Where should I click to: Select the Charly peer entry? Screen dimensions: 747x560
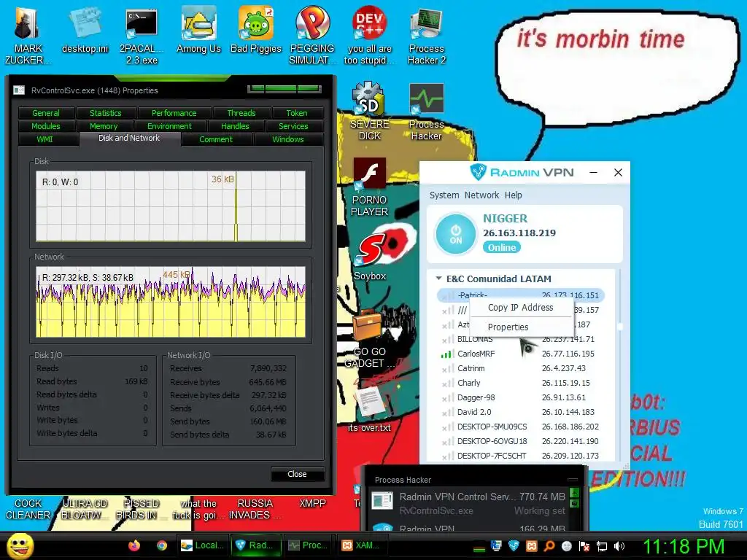pyautogui.click(x=521, y=383)
